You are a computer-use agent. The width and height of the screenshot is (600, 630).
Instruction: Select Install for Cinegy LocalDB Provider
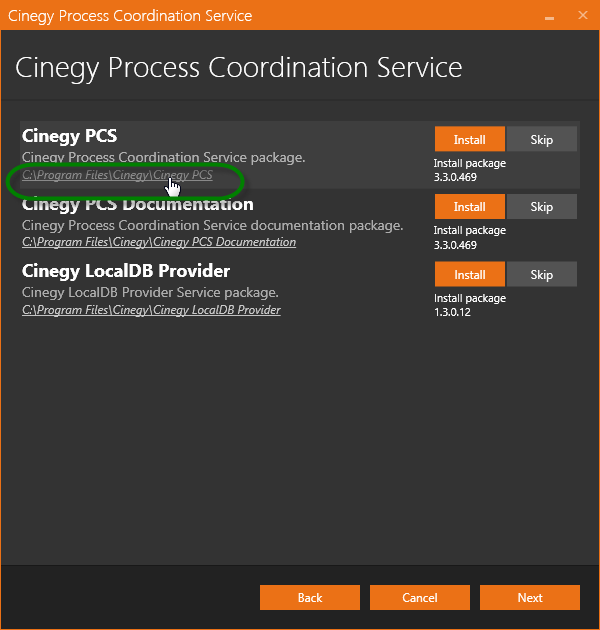pos(470,274)
